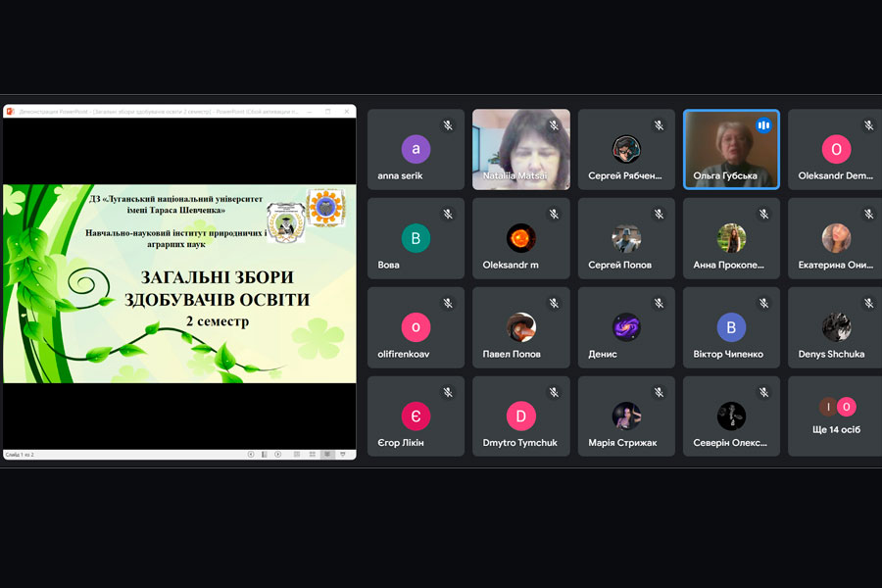Viewport: 882px width, 588px height.
Task: Maximize the PowerPoint presentation window
Action: click(x=328, y=112)
